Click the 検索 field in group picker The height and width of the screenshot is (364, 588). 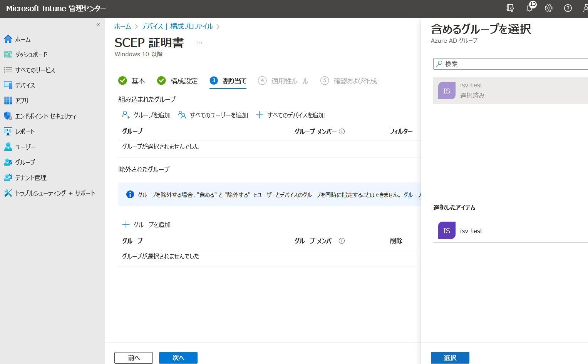(511, 64)
